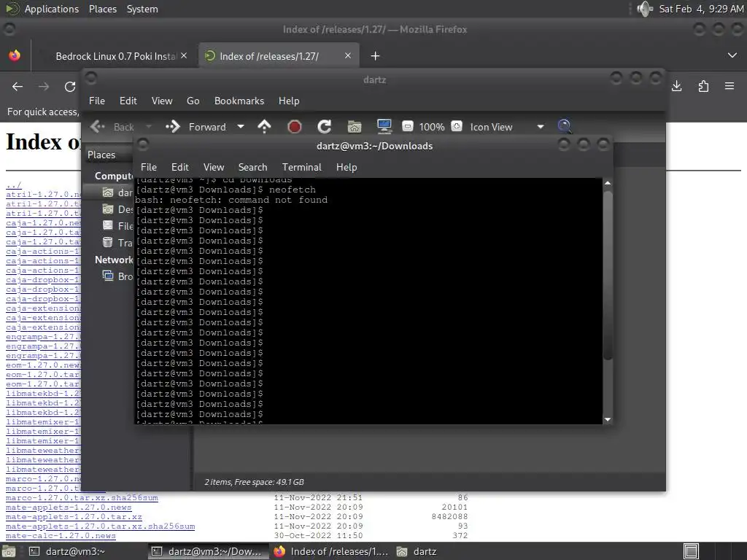The width and height of the screenshot is (747, 560).
Task: Go up to the parent folder in Caja
Action: [x=264, y=127]
